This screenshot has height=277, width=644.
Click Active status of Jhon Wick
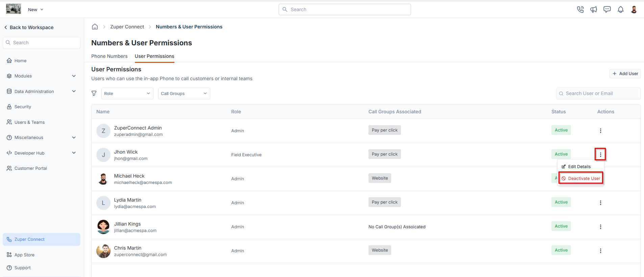[x=561, y=154]
